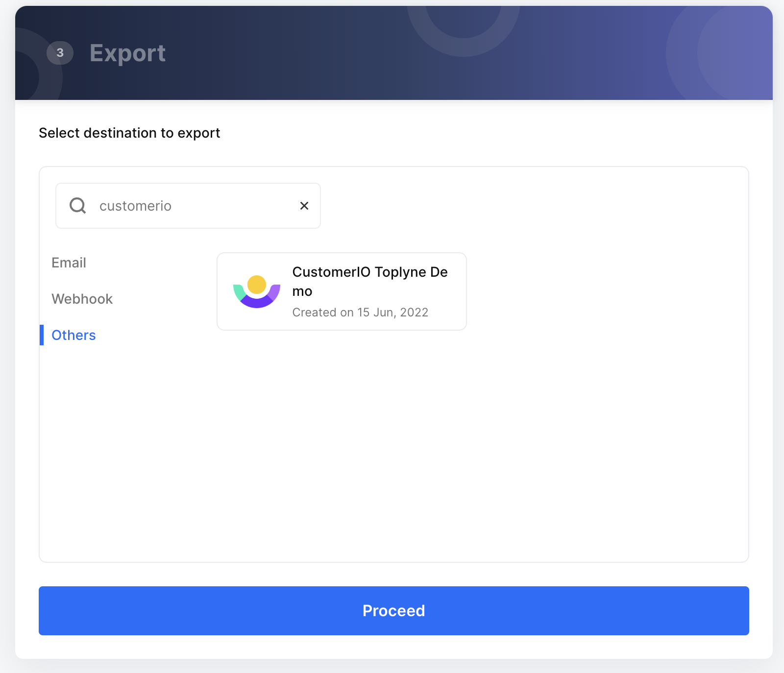Viewport: 784px width, 673px height.
Task: Click 'Created on 15 Jun, 2022' text
Action: [x=360, y=312]
